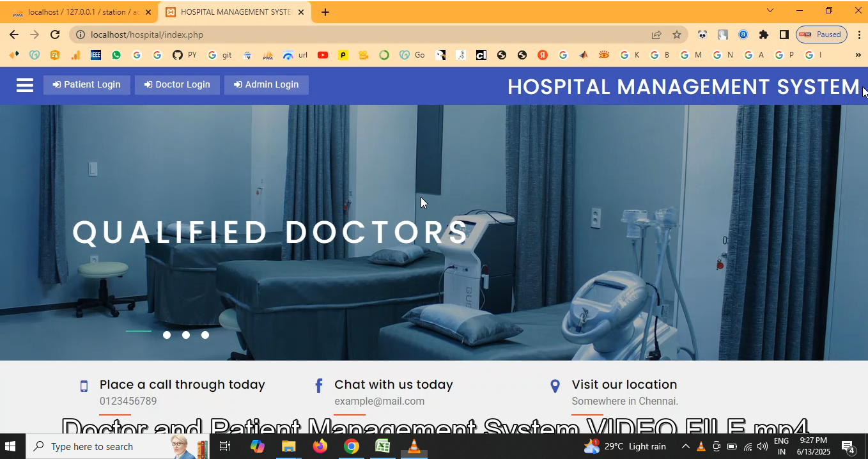Viewport: 868px width, 459px height.
Task: Click the Facebook icon beside Chat with us
Action: [319, 385]
